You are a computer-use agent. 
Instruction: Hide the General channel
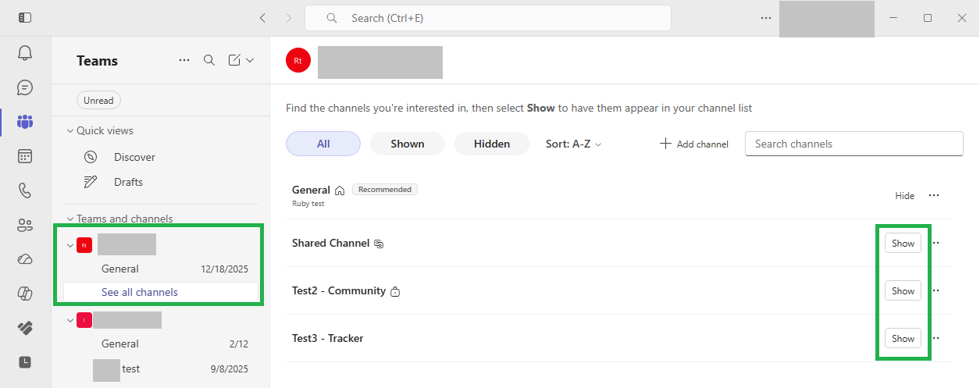904,196
